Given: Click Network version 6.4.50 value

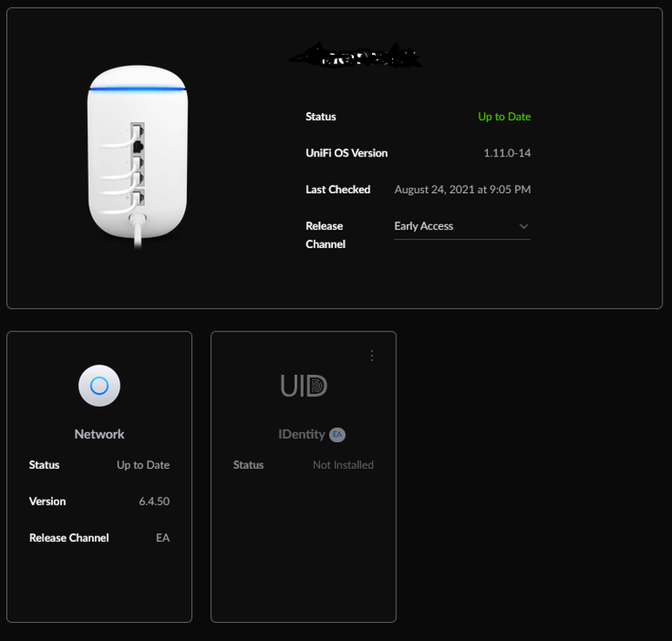Looking at the screenshot, I should tap(154, 501).
